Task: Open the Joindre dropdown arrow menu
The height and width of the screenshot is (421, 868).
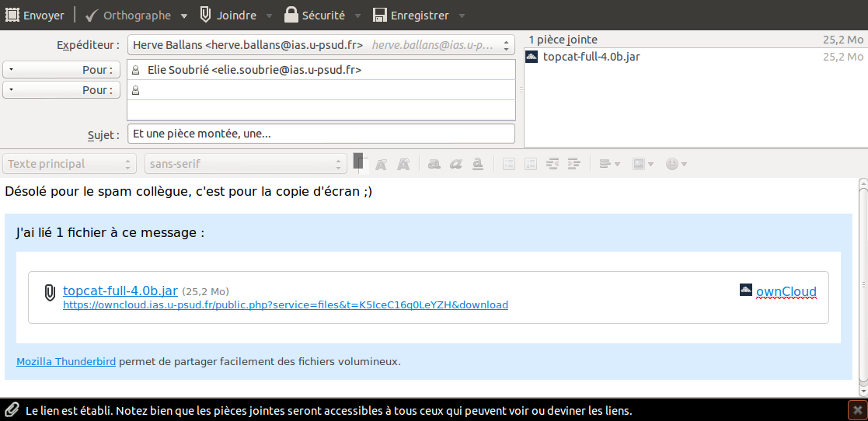Action: [269, 16]
